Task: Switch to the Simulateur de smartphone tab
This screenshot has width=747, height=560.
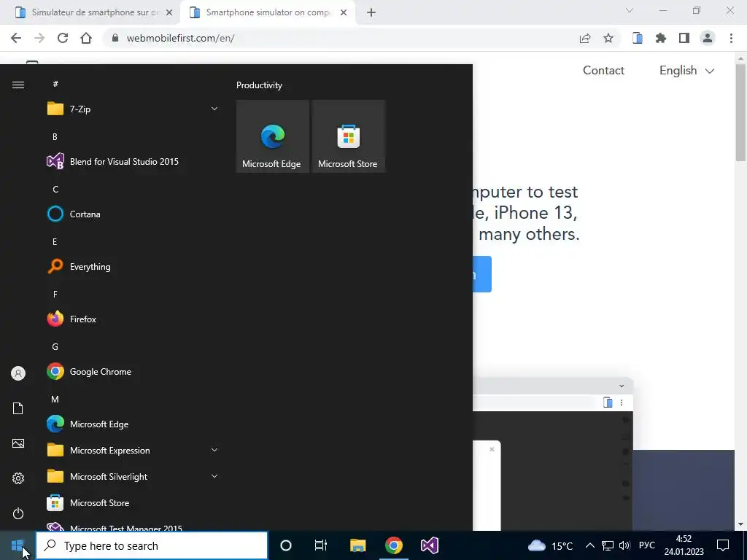Action: pos(94,12)
